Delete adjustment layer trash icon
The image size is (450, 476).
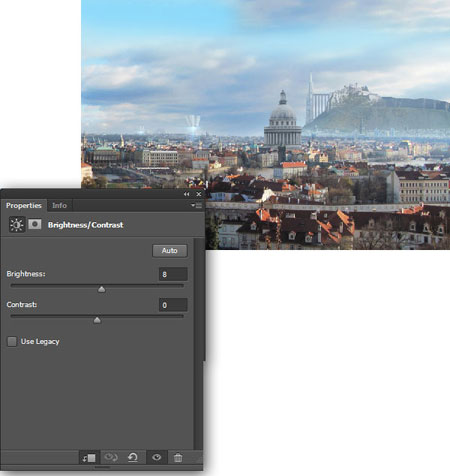point(178,457)
